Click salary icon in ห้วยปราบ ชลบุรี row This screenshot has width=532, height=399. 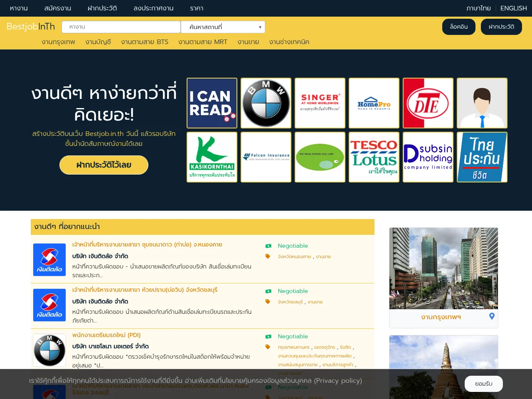(268, 291)
